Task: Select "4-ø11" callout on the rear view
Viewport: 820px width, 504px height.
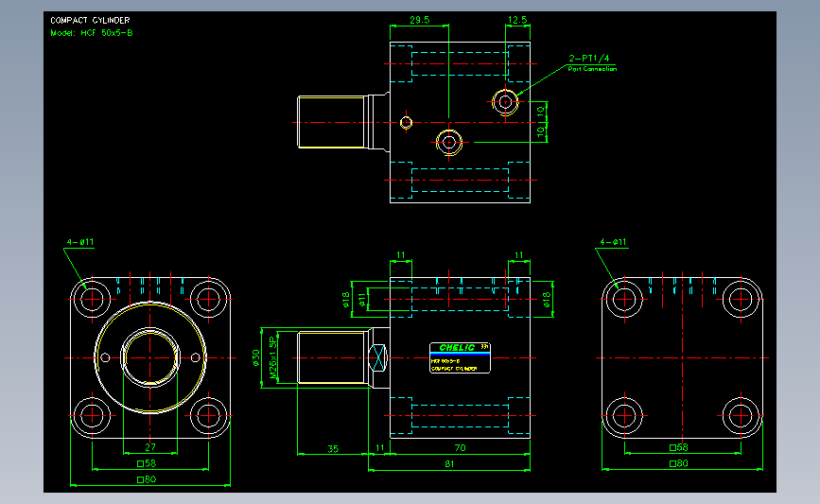Action: coord(613,242)
